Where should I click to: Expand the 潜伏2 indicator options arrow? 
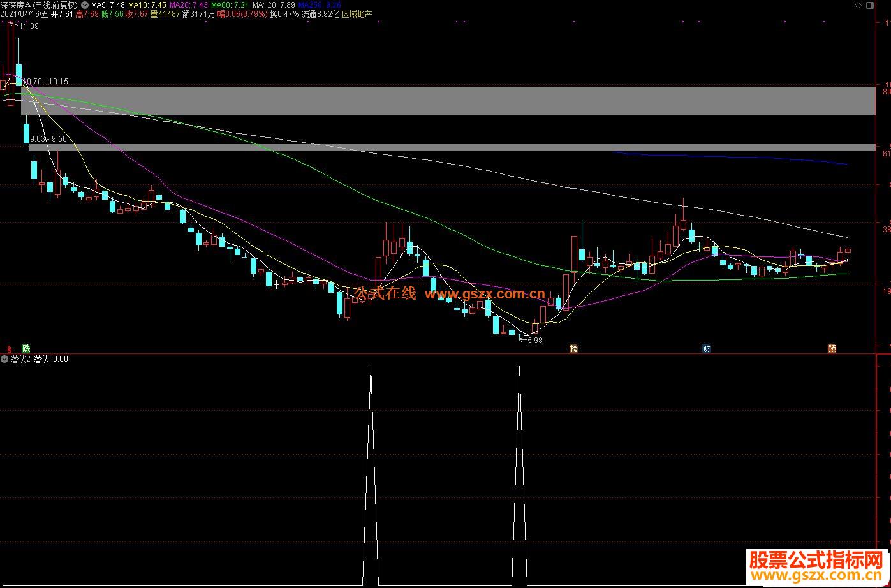click(x=4, y=359)
